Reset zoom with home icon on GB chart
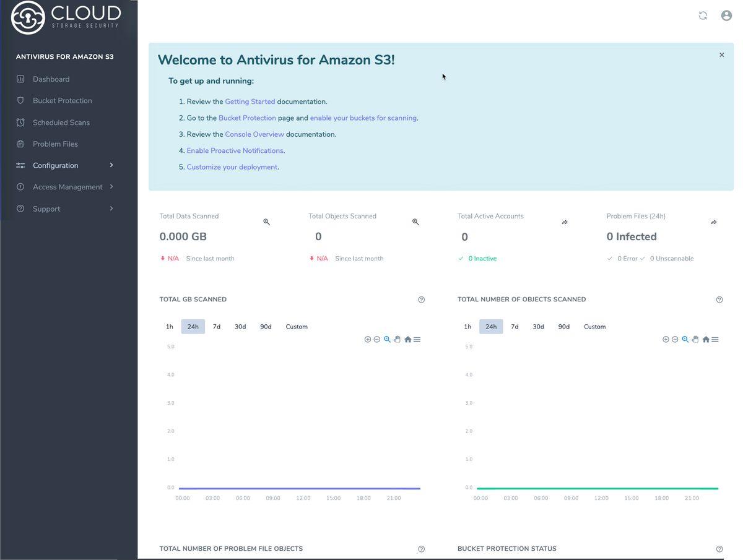This screenshot has height=560, width=743. click(x=407, y=339)
